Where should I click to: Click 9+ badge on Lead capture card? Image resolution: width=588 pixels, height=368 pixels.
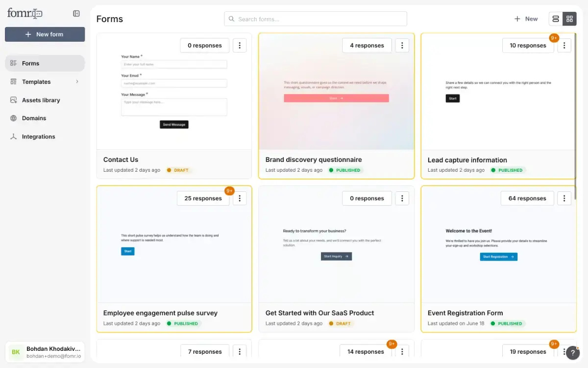pyautogui.click(x=554, y=38)
